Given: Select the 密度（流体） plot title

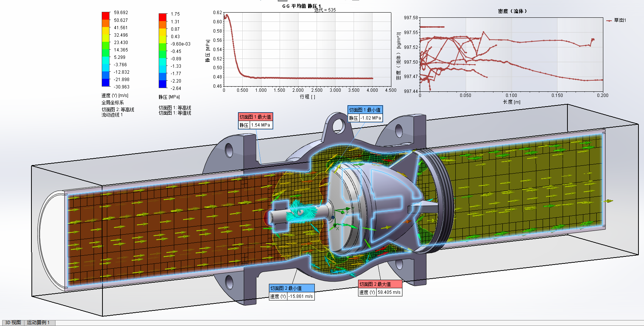Looking at the screenshot, I should coord(512,11).
